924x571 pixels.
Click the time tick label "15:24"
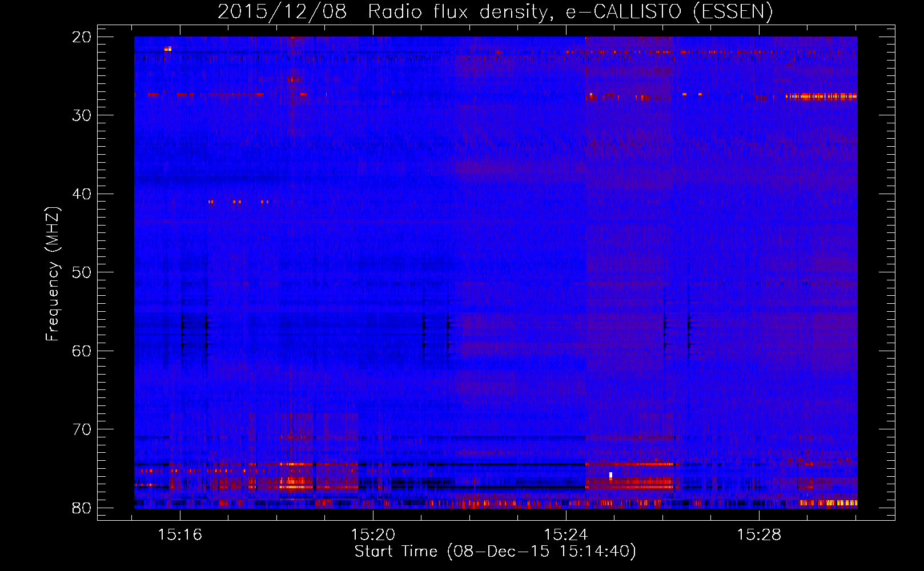click(567, 535)
